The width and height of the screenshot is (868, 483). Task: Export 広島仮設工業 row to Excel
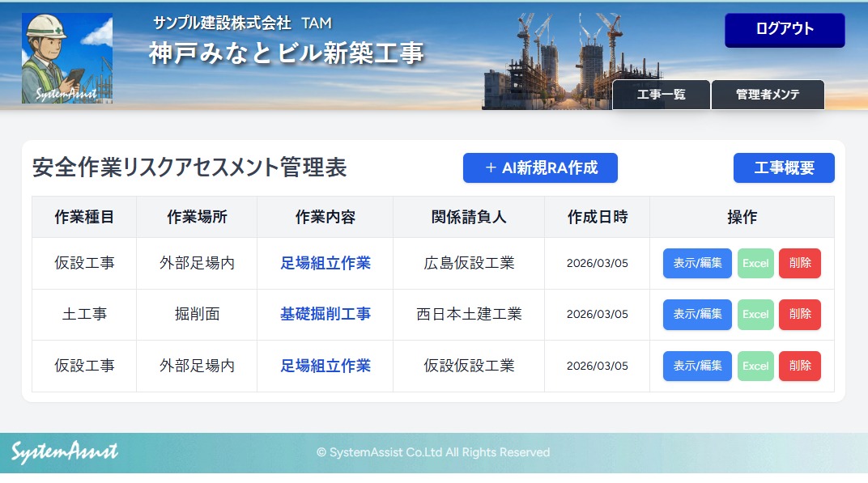(x=755, y=263)
